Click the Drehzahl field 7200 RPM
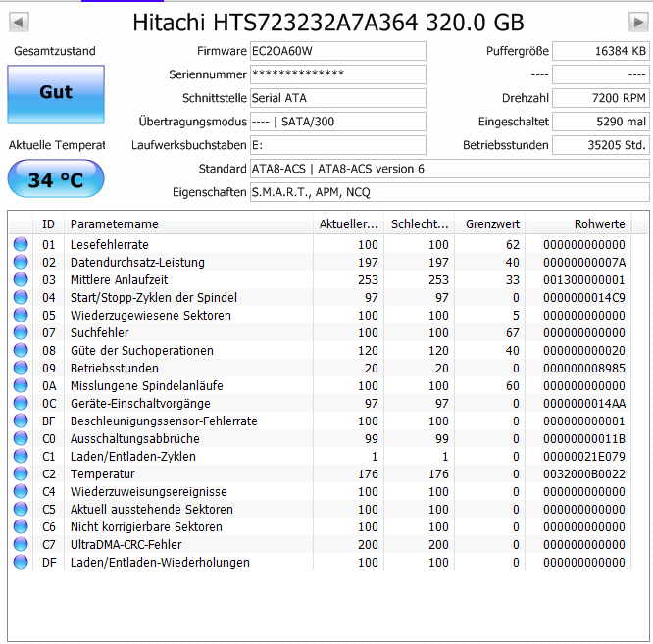The width and height of the screenshot is (653, 644). (601, 98)
